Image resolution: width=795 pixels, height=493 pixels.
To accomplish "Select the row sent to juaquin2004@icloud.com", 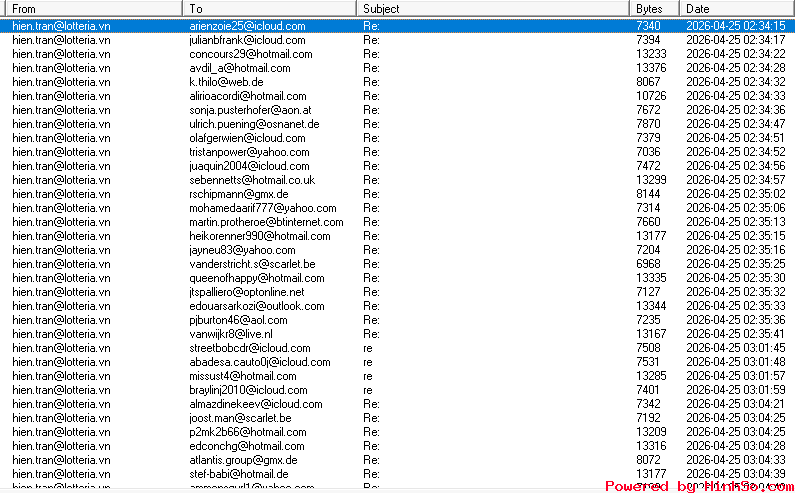I will coord(398,166).
